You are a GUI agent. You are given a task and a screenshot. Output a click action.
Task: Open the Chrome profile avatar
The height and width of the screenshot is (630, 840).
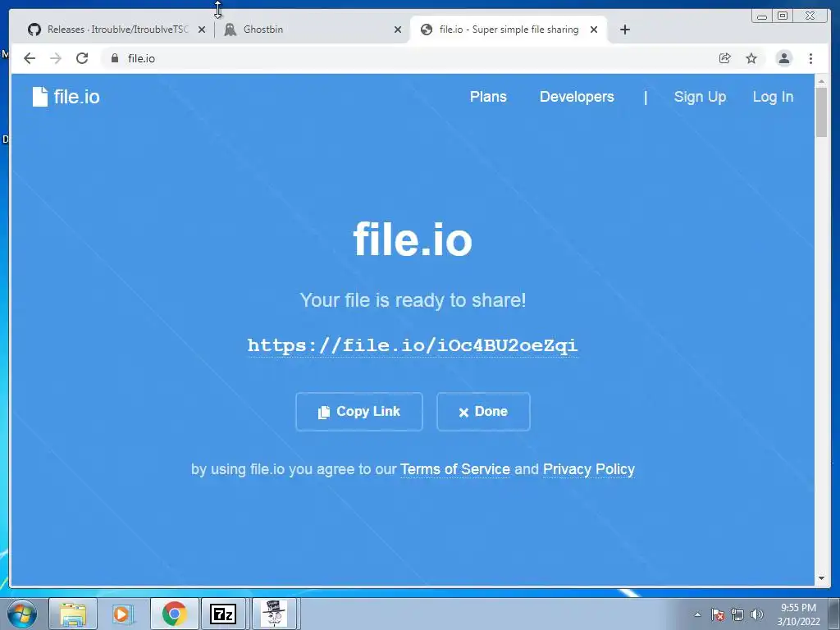pos(783,58)
